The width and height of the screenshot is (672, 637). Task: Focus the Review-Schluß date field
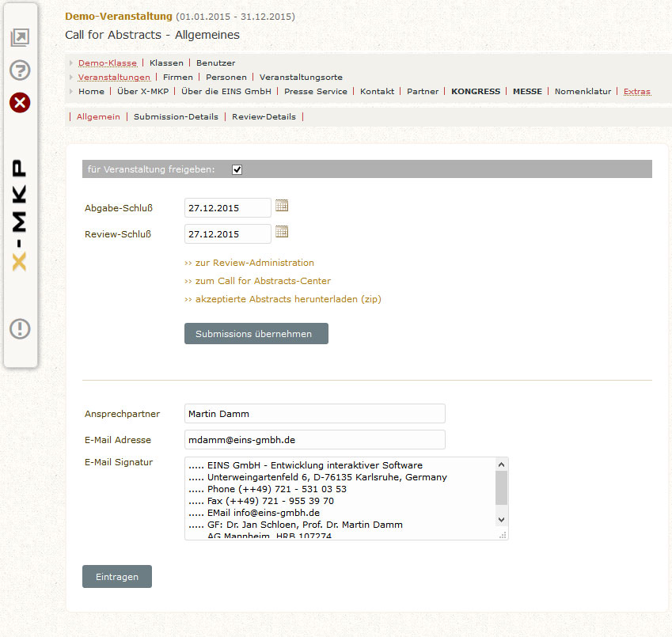pos(228,234)
